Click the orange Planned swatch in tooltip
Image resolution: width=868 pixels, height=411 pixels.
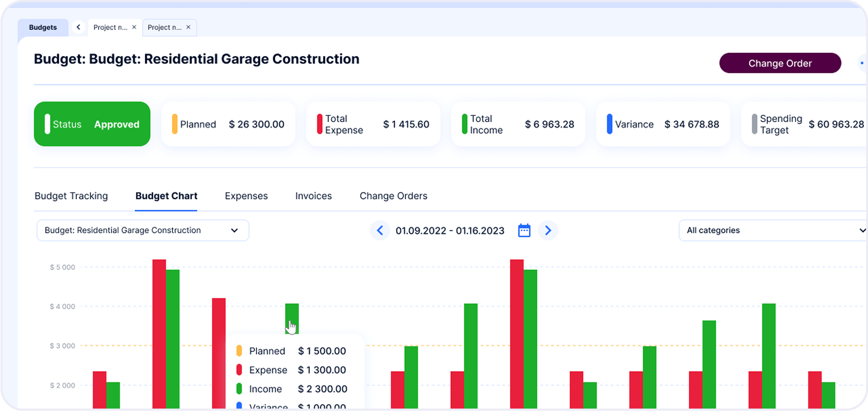coord(239,350)
